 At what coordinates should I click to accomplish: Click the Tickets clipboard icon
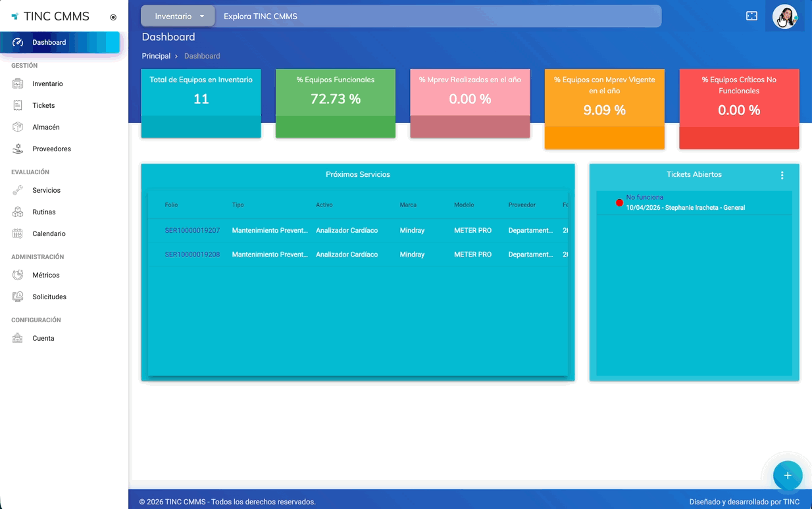click(x=18, y=106)
